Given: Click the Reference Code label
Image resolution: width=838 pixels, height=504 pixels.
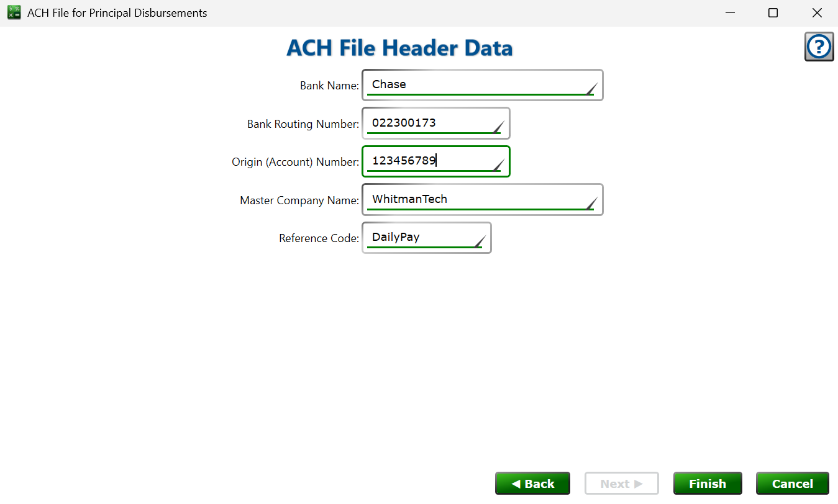Looking at the screenshot, I should (x=319, y=238).
